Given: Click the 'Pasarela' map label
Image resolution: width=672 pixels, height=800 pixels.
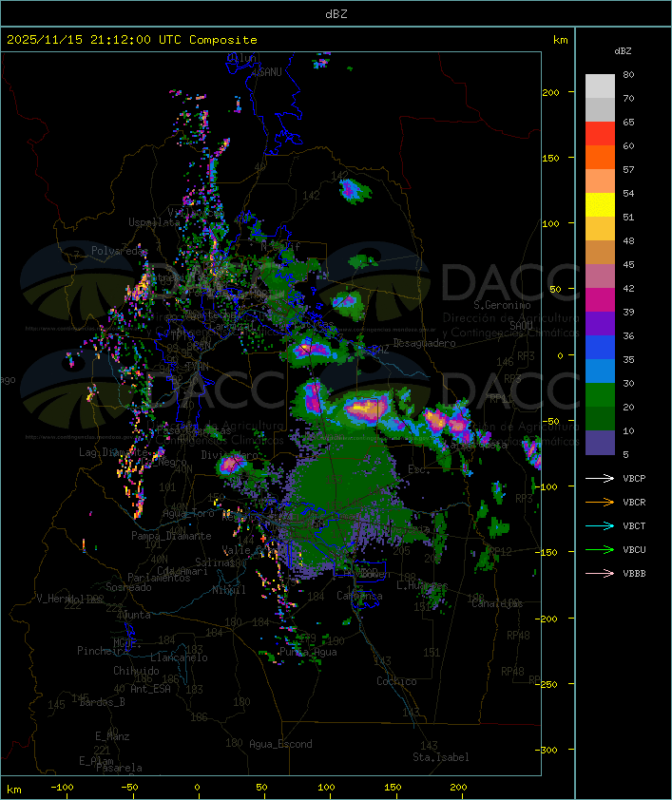Looking at the screenshot, I should click(x=119, y=768).
